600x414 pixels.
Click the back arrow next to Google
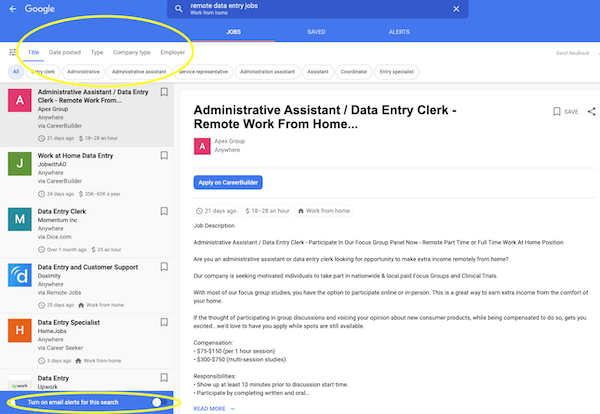click(13, 9)
